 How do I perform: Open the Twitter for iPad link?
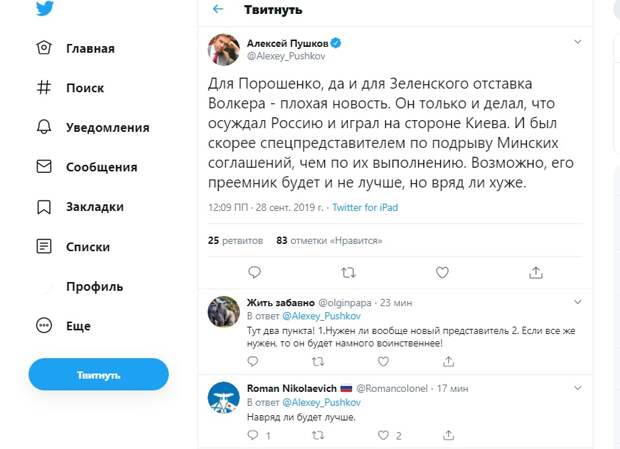(365, 208)
